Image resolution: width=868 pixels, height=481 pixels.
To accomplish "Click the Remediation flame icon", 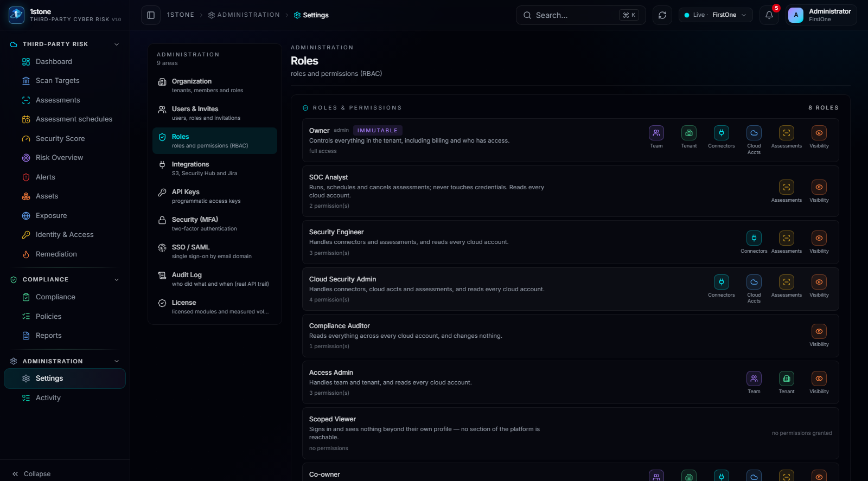I will (x=26, y=254).
